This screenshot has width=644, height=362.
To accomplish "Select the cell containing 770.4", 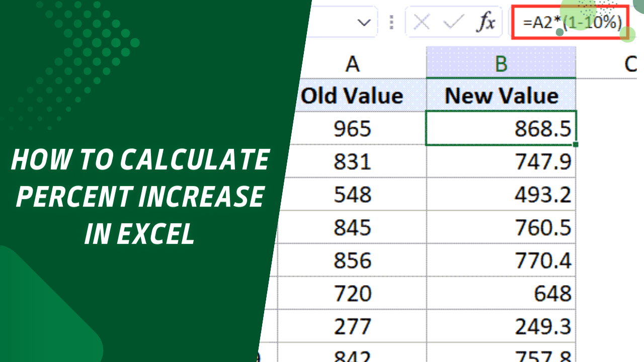I will coord(501,260).
